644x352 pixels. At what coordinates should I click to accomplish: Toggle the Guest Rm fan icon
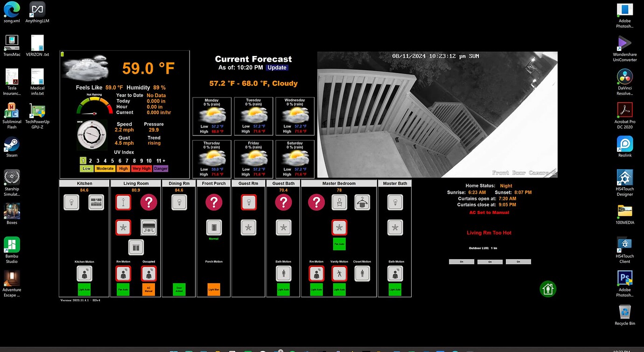249,227
